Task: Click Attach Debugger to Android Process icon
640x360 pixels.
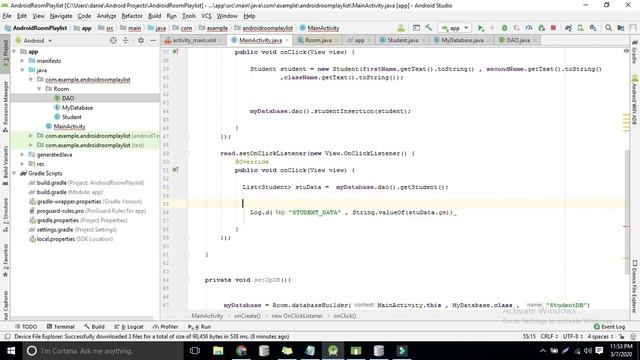Action: (x=542, y=28)
